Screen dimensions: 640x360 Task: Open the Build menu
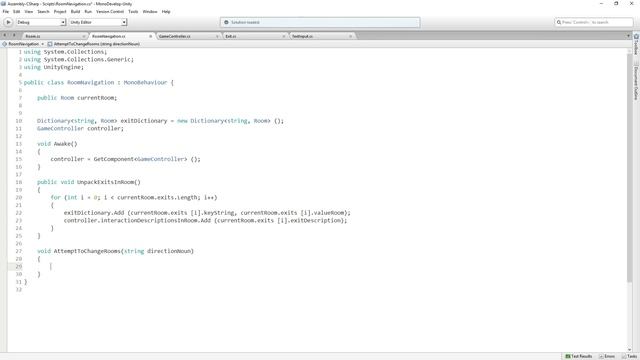(x=76, y=11)
